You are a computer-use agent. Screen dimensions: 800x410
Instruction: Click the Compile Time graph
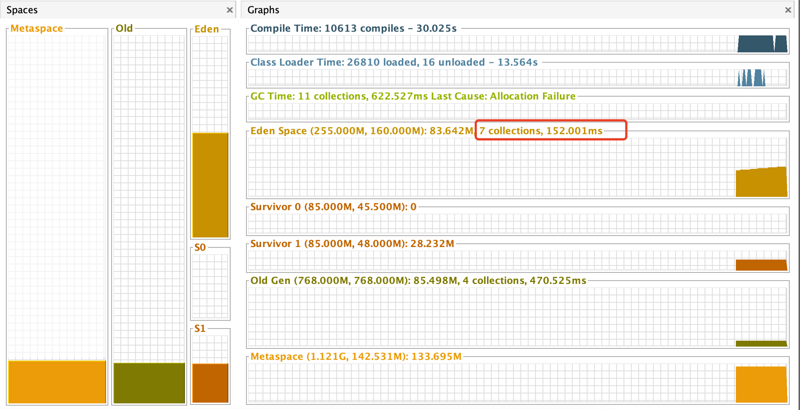[517, 43]
